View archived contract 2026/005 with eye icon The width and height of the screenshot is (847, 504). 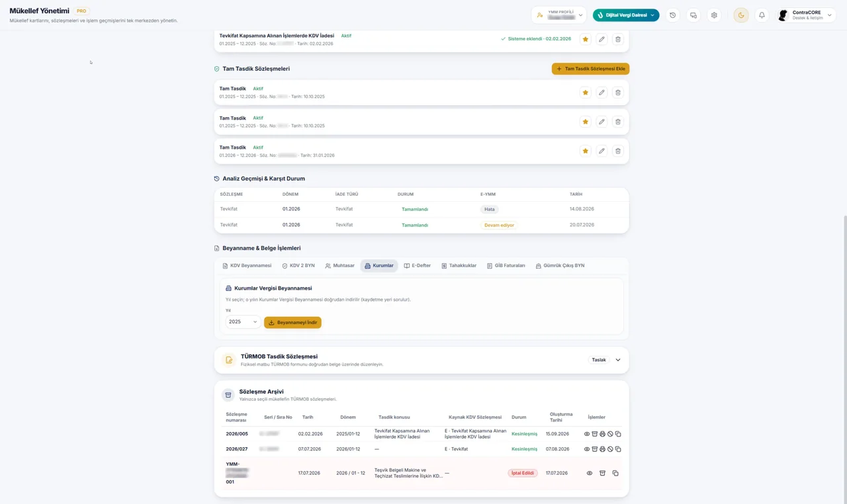pyautogui.click(x=587, y=434)
